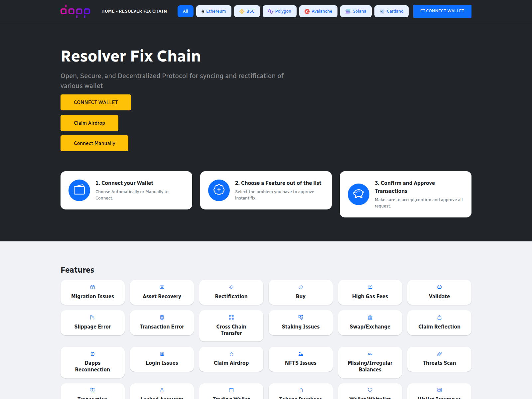Click Claim Reflection lock icon

(439, 318)
